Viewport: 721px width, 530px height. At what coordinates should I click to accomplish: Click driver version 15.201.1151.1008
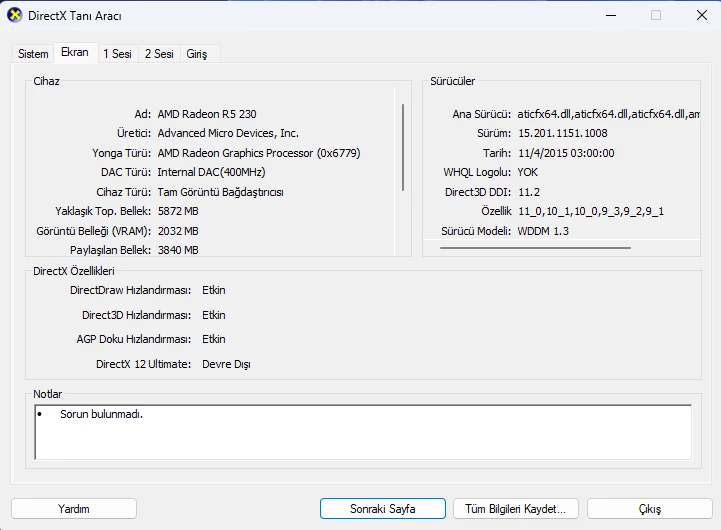(563, 133)
